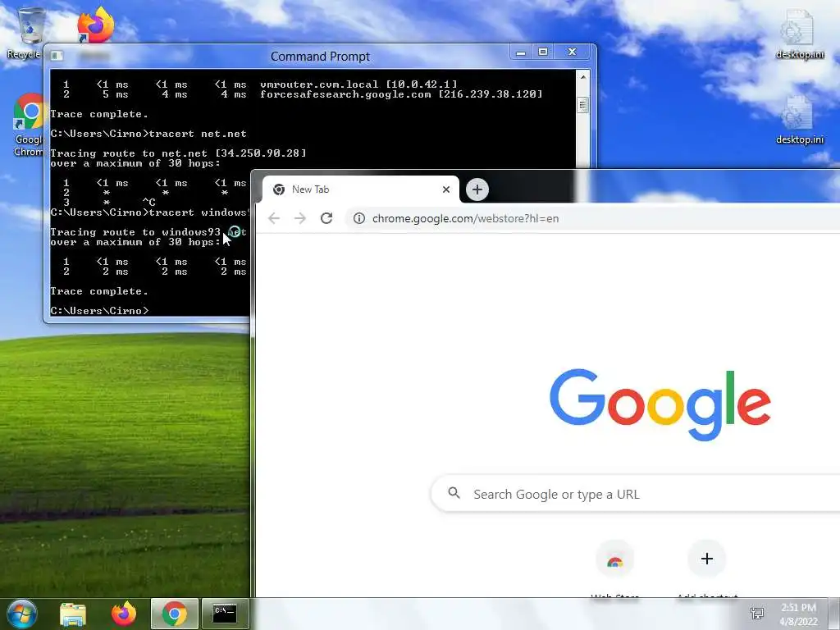The height and width of the screenshot is (630, 840).
Task: Open the Firefox desktop shortcut
Action: (95, 25)
